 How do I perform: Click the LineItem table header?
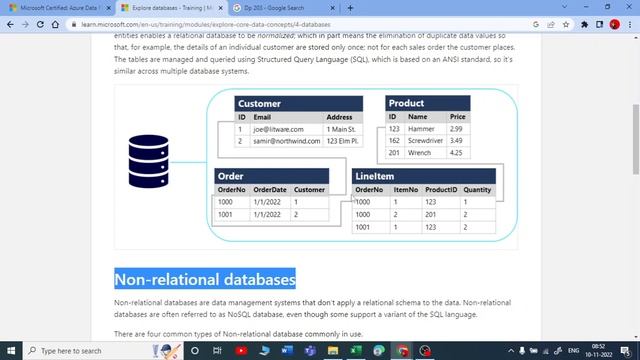[x=424, y=176]
